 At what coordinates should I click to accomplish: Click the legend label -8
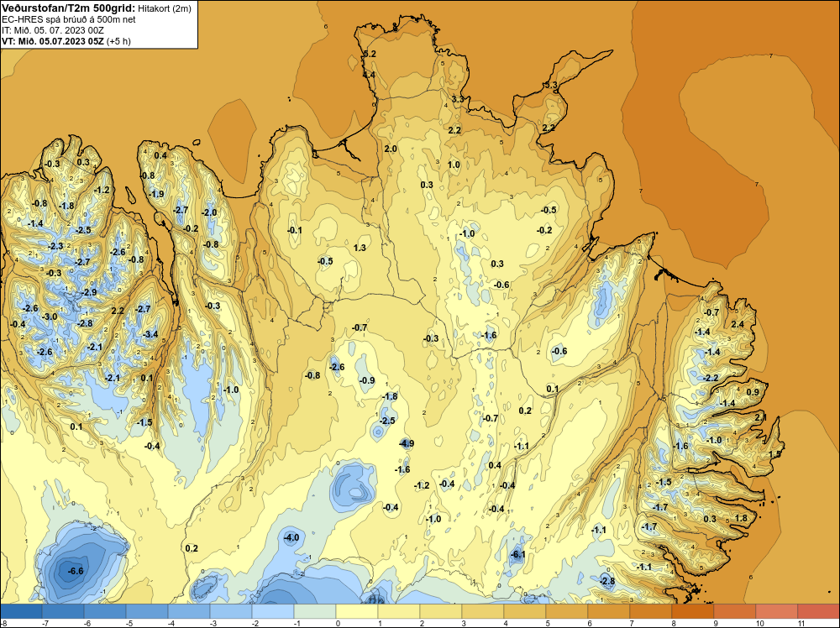click(4, 623)
